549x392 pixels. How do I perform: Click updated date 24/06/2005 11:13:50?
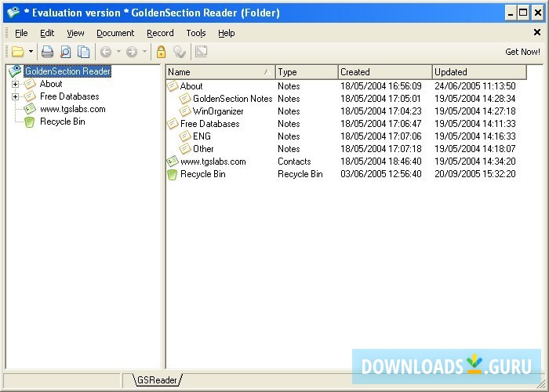pyautogui.click(x=475, y=86)
